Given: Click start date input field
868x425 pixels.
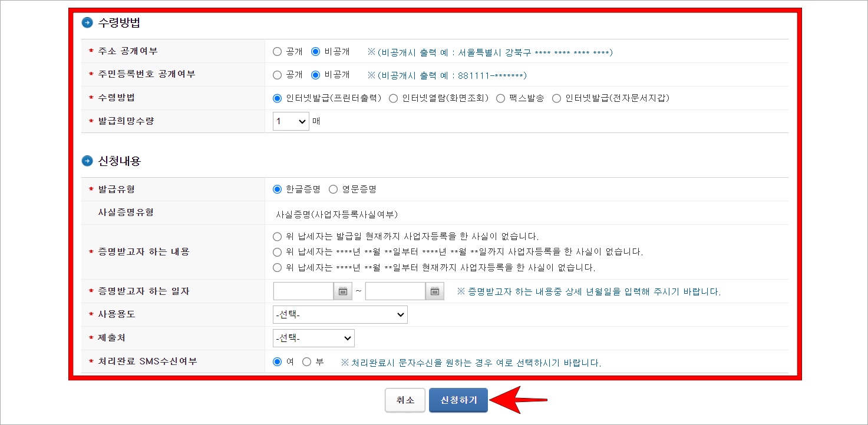Looking at the screenshot, I should coord(303,291).
